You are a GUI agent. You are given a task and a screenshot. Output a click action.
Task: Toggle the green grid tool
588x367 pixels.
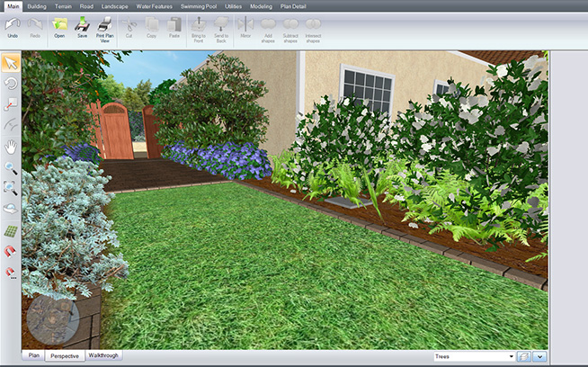pyautogui.click(x=11, y=229)
